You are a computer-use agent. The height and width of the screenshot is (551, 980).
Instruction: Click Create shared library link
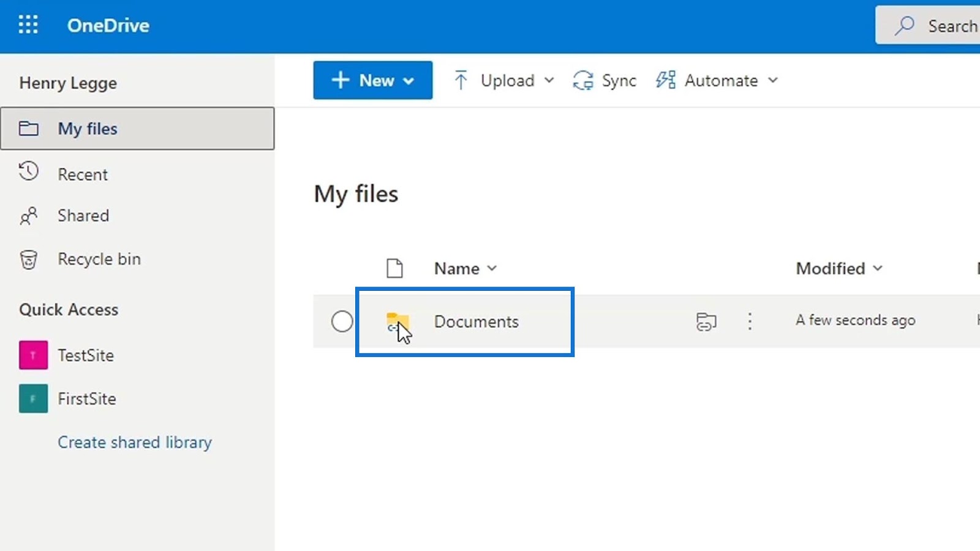click(x=135, y=442)
